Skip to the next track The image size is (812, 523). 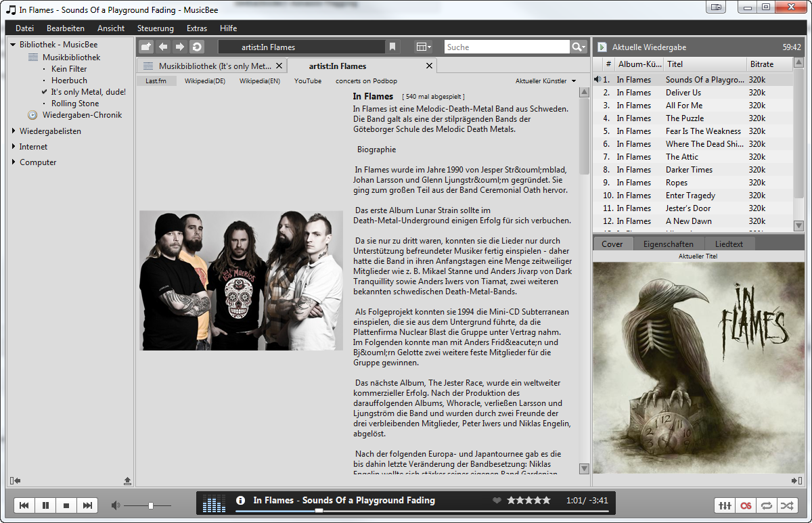pos(88,505)
